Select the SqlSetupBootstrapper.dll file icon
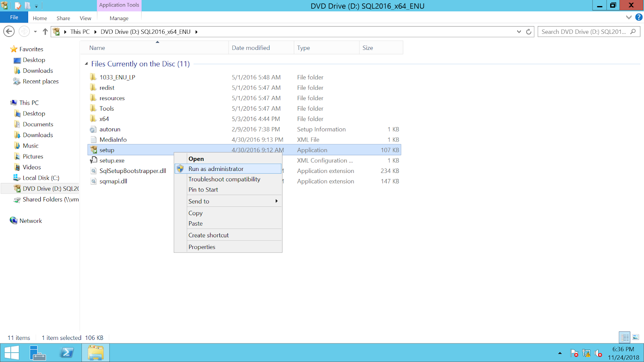Screen dimensions: 644x362 tap(94, 171)
